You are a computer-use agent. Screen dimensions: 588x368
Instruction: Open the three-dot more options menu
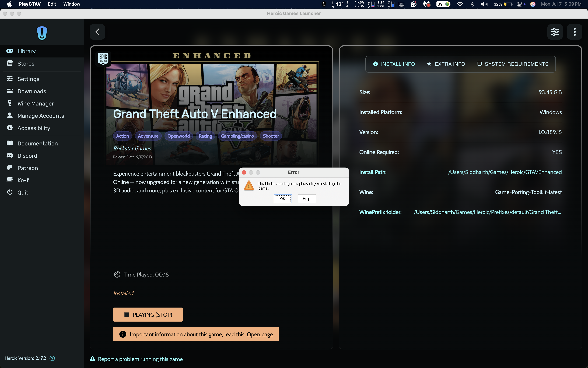tap(574, 32)
